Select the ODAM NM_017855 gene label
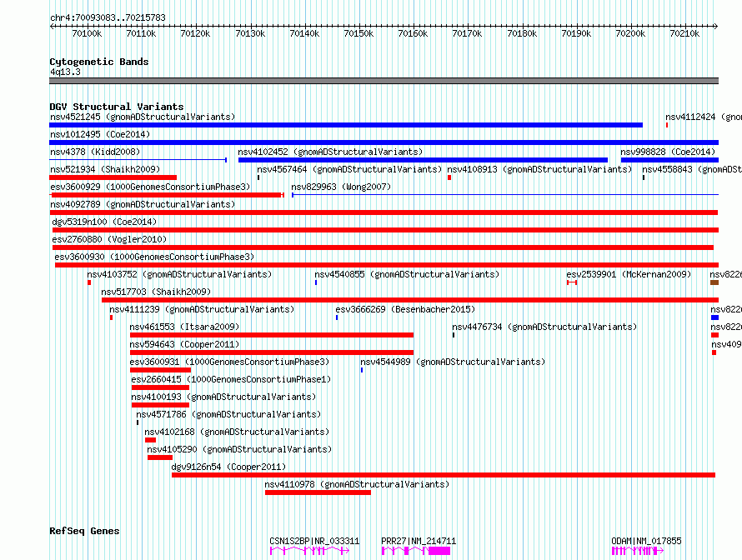The width and height of the screenshot is (742, 560). 646,541
